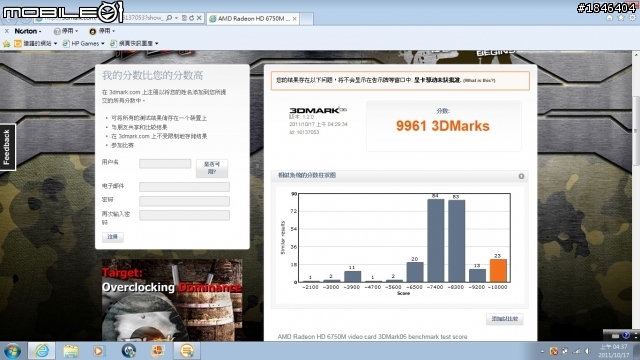Open Windows Explorer folder from the taskbar
Viewport: 640px width, 360px height.
coord(70,351)
